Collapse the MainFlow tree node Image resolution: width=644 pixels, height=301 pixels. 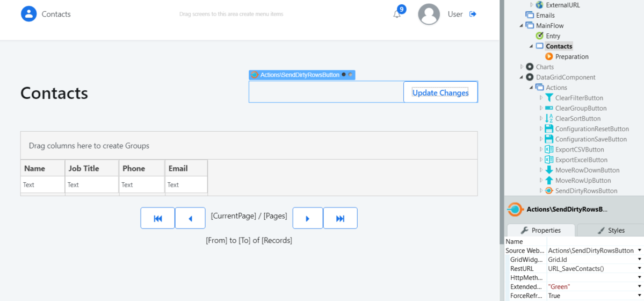coord(522,25)
